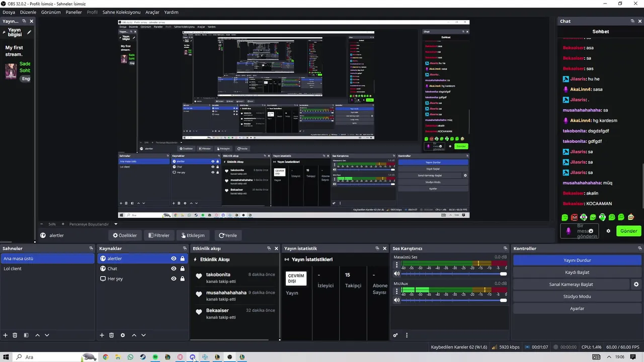Viewport: 644px width, 362px height.
Task: Open Google Chrome from taskbar
Action: (x=105, y=357)
